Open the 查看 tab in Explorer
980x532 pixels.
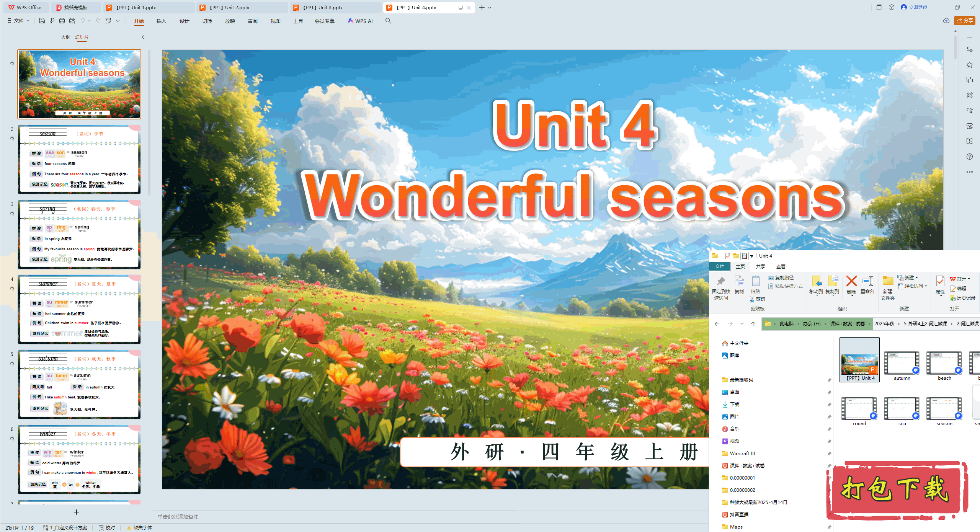click(x=781, y=266)
